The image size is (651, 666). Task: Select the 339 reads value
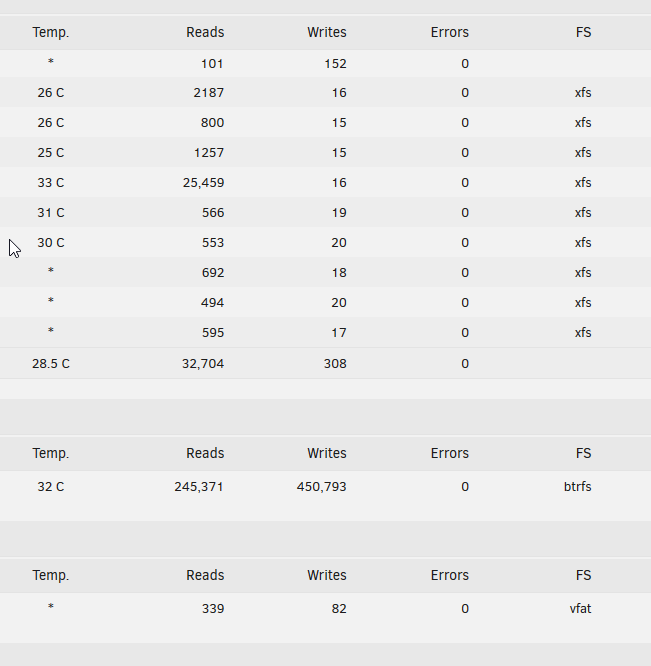[x=213, y=608]
